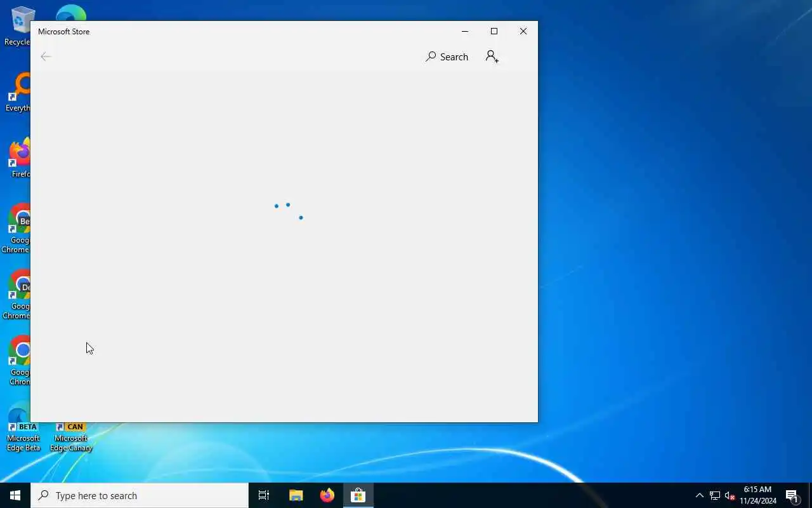Maximize the Microsoft Store window

coord(494,31)
